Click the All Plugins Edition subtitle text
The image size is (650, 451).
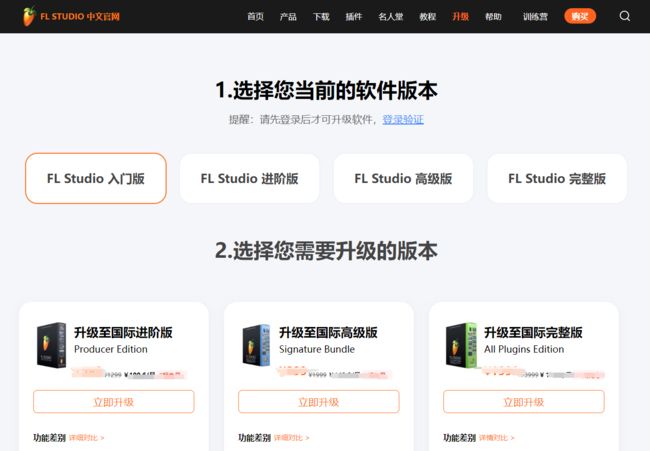click(x=524, y=349)
